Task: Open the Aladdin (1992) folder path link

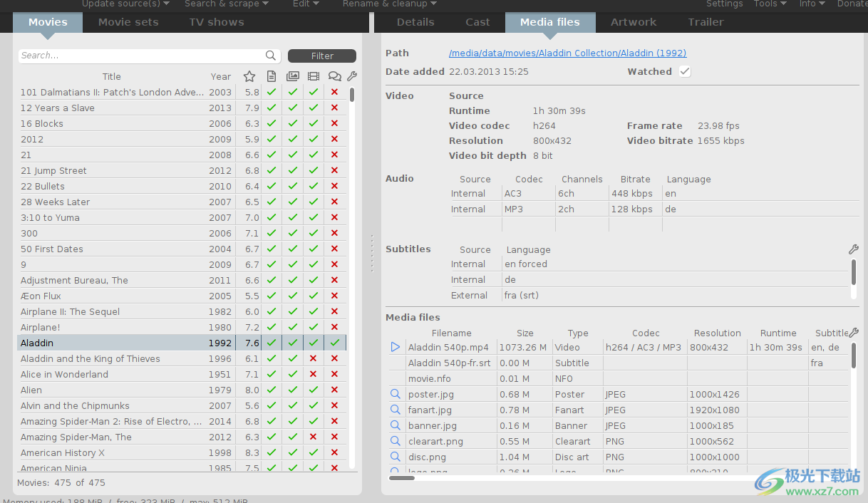Action: pos(568,53)
